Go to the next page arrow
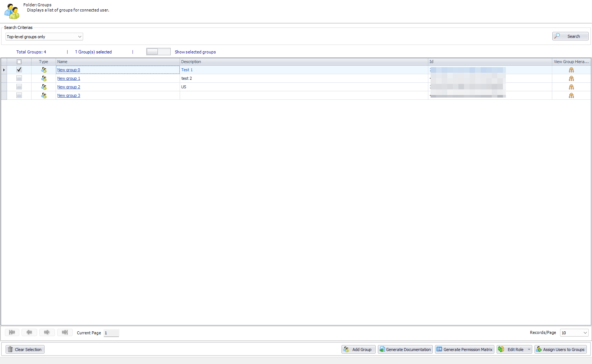This screenshot has height=364, width=592. [x=47, y=332]
